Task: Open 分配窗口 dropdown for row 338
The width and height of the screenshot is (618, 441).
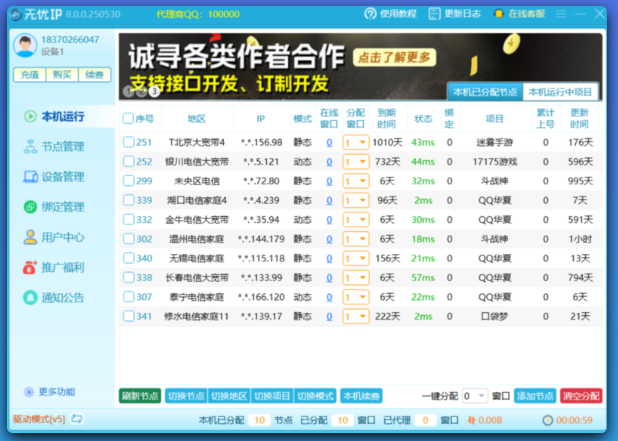Action: [x=356, y=277]
